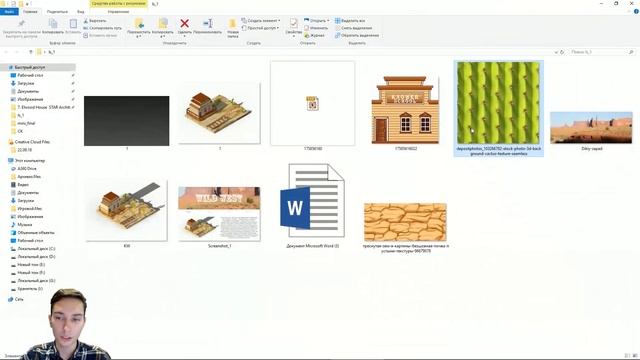Open the Управление (Manage) picture tools tab
This screenshot has width=640, height=360.
(x=118, y=11)
